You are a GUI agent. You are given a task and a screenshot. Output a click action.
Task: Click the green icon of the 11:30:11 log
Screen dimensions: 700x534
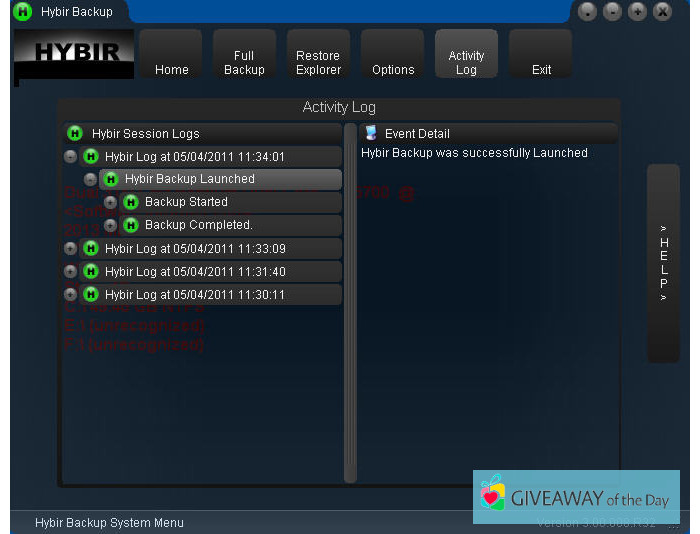(91, 295)
